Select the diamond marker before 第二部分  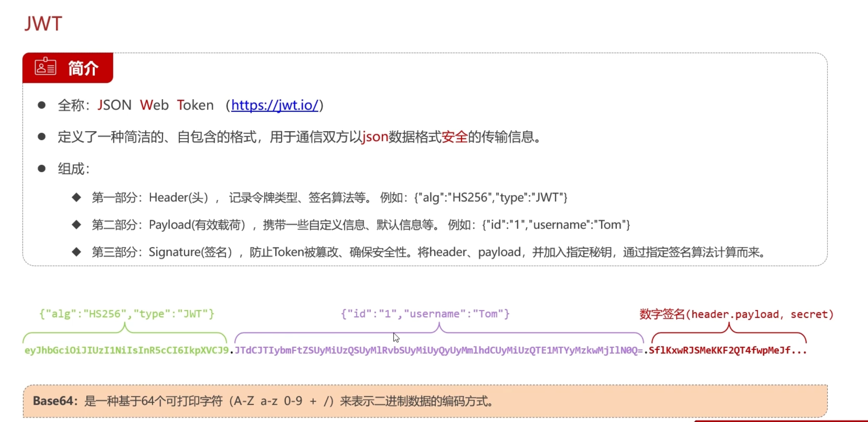(76, 224)
